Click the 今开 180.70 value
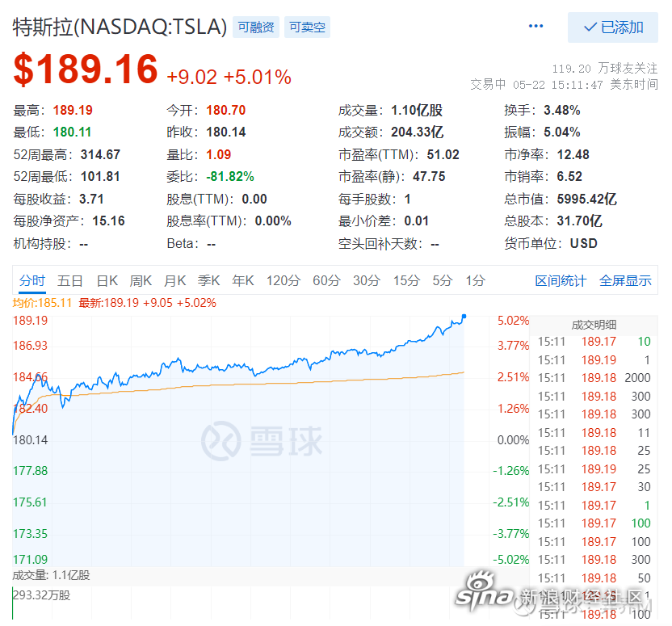 pyautogui.click(x=226, y=110)
